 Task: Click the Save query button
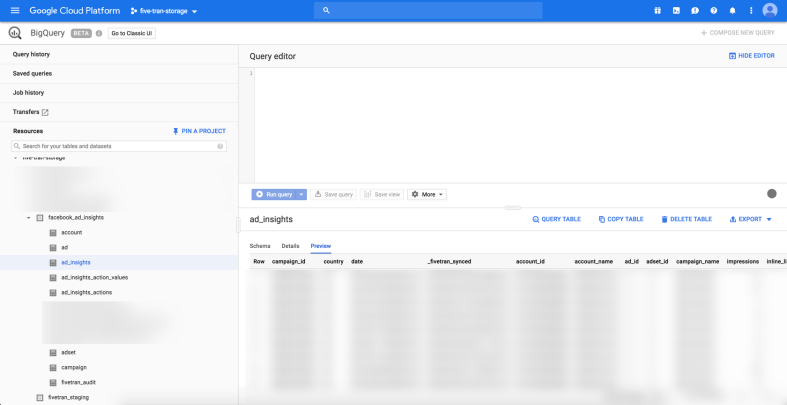click(x=333, y=194)
